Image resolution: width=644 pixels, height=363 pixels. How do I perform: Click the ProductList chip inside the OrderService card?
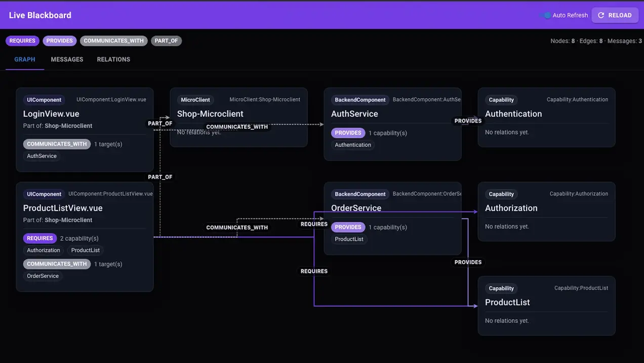point(349,239)
